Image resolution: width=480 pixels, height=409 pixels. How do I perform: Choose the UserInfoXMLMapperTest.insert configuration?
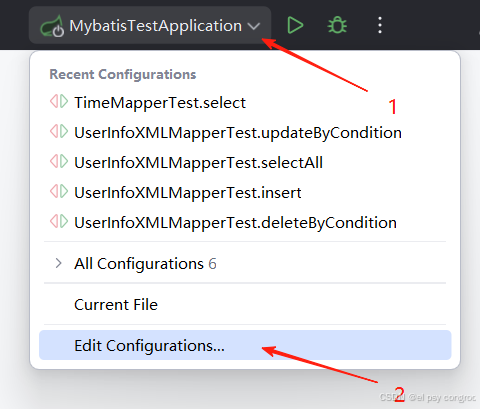pyautogui.click(x=245, y=192)
